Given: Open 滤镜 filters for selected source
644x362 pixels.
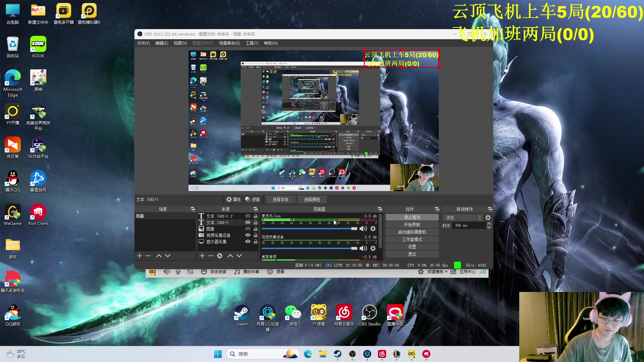Looking at the screenshot, I should pos(253,199).
